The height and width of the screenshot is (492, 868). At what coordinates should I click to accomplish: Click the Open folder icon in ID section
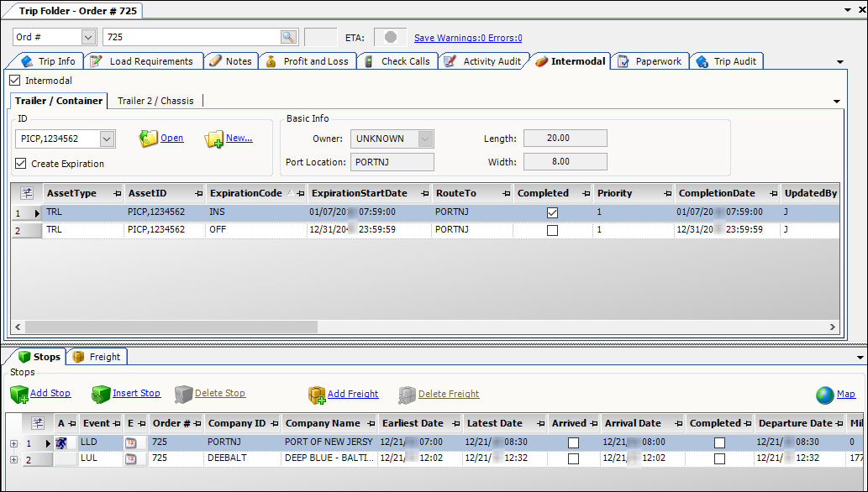coord(149,139)
